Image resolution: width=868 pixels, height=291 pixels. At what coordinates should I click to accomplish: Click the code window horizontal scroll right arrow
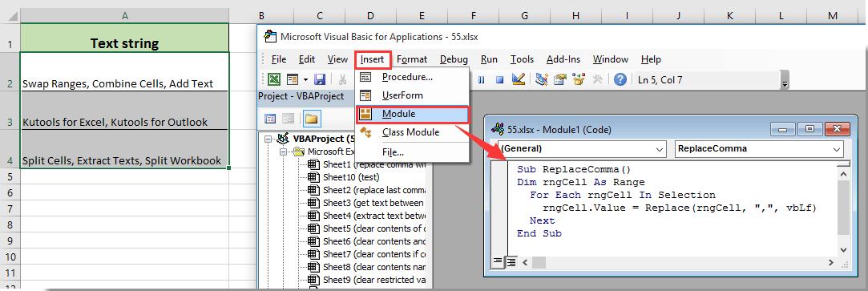click(830, 262)
